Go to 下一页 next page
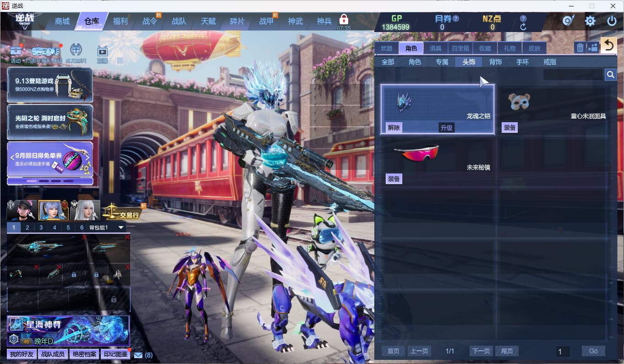This screenshot has height=364, width=624. click(482, 351)
